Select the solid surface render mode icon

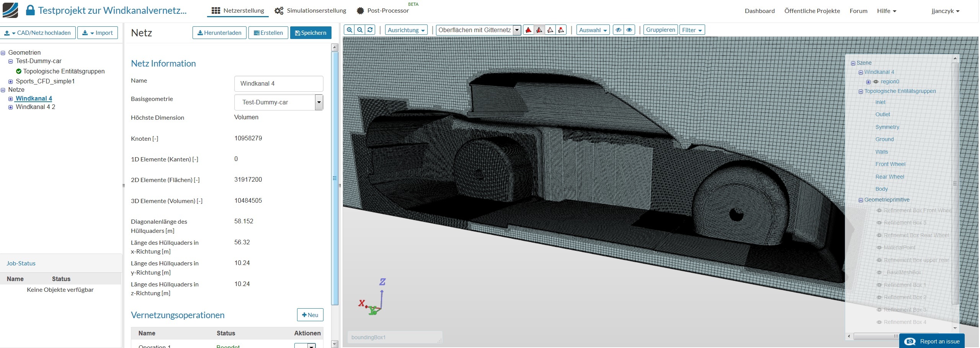click(x=528, y=30)
